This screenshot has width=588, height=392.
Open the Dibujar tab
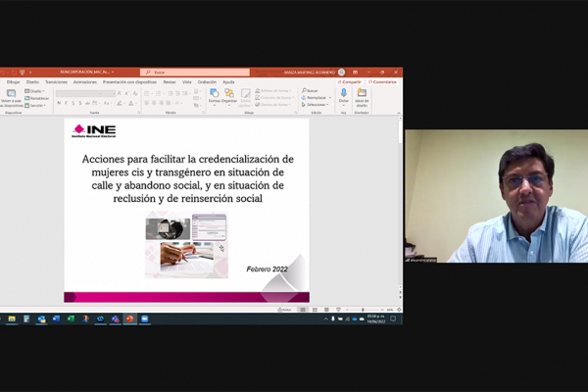[13, 81]
